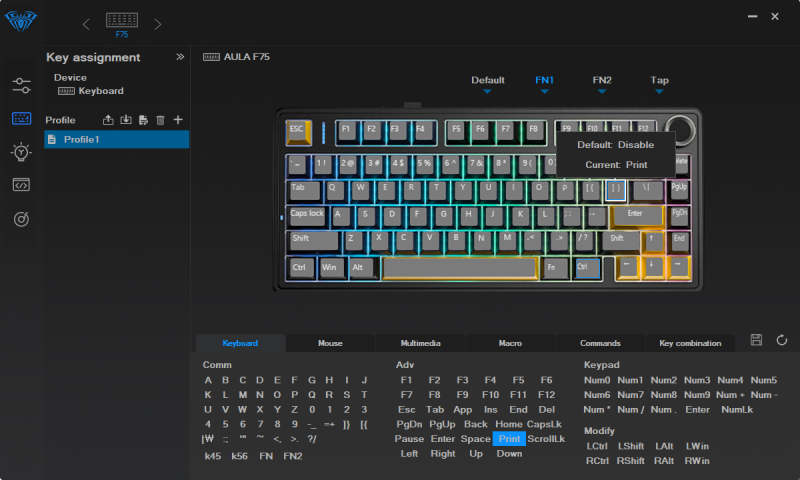Image resolution: width=800 pixels, height=480 pixels.
Task: Add a new profile with plus icon
Action: (178, 119)
